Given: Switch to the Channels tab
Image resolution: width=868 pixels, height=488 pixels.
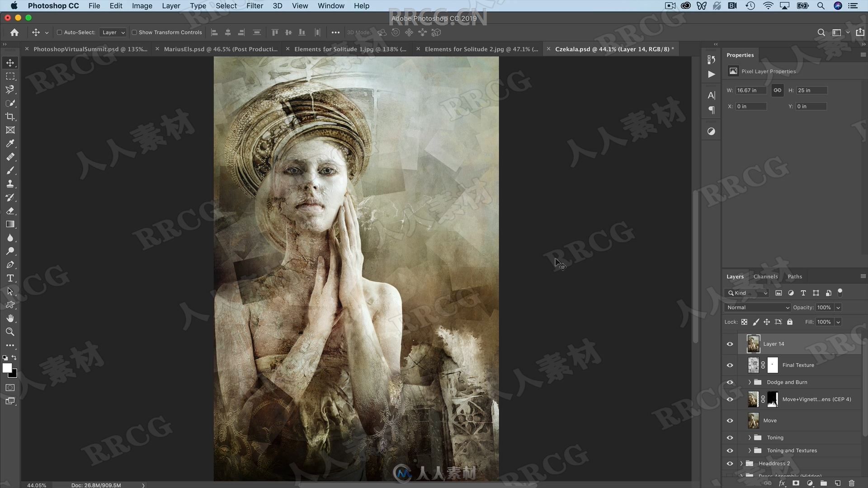Looking at the screenshot, I should click(x=765, y=276).
